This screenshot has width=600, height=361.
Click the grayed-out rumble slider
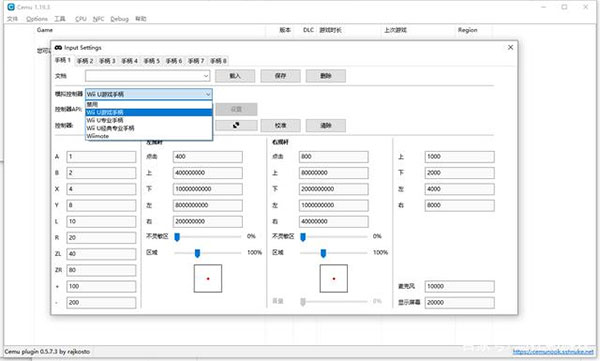click(x=334, y=302)
